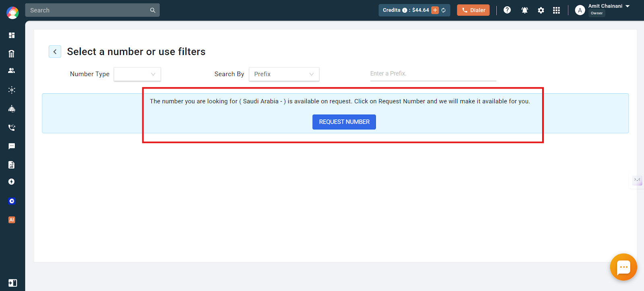Open the integrations hub icon in sidebar
This screenshot has height=291, width=644.
(x=12, y=90)
